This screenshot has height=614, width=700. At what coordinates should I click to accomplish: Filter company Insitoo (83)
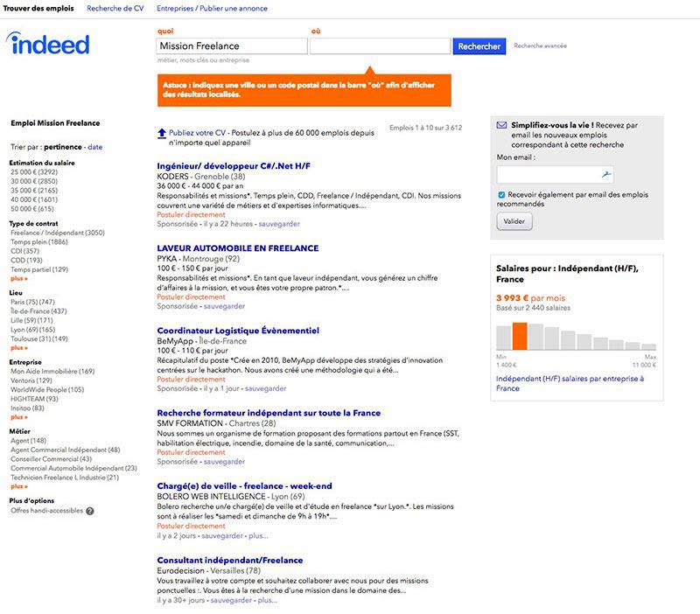click(x=27, y=408)
